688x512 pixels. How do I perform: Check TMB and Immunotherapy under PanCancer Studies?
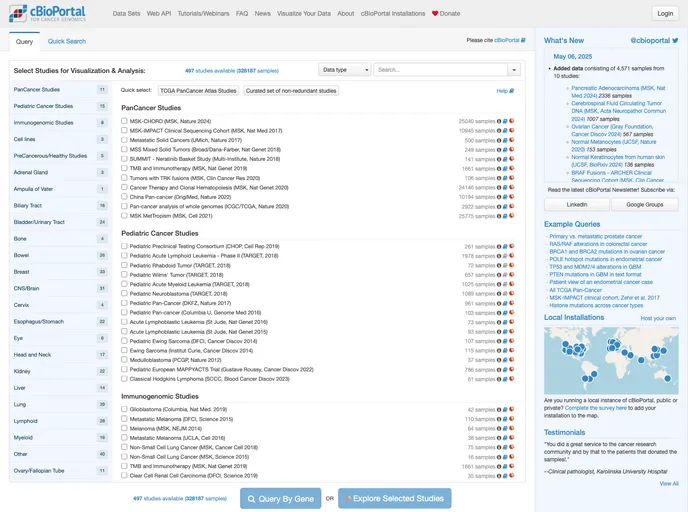click(x=124, y=168)
